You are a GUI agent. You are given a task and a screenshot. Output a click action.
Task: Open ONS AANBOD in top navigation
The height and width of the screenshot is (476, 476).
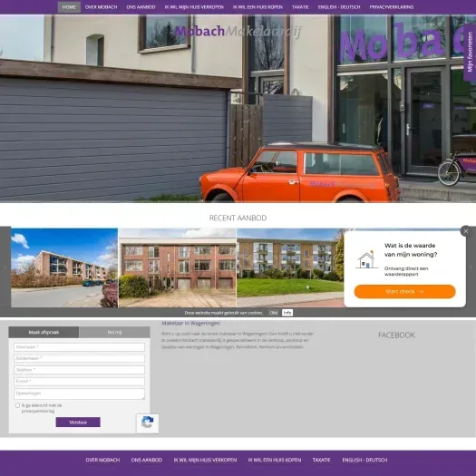tap(141, 7)
